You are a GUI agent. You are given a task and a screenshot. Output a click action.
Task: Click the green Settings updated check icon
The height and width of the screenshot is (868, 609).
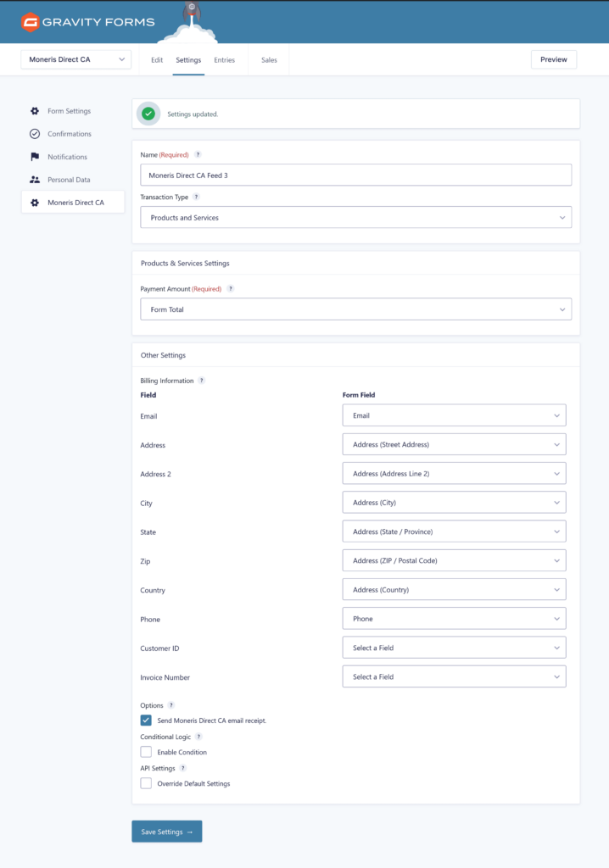click(x=148, y=114)
